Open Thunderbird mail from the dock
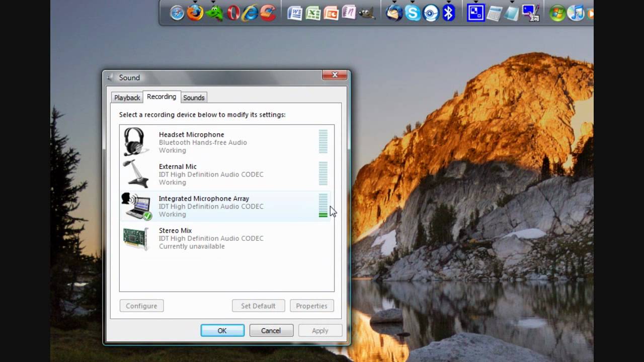644x362 pixels. 394,13
